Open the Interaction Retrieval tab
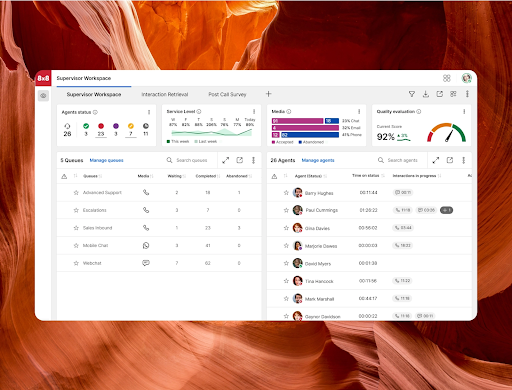Screen dimensions: 512x390 coord(165,95)
